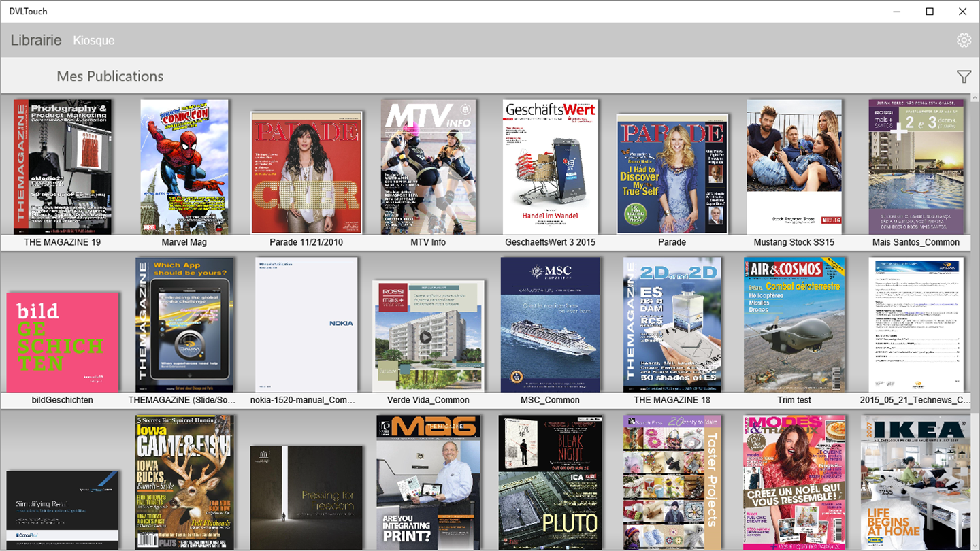The width and height of the screenshot is (980, 551).
Task: Select the 'Trim test' title label
Action: coord(794,400)
